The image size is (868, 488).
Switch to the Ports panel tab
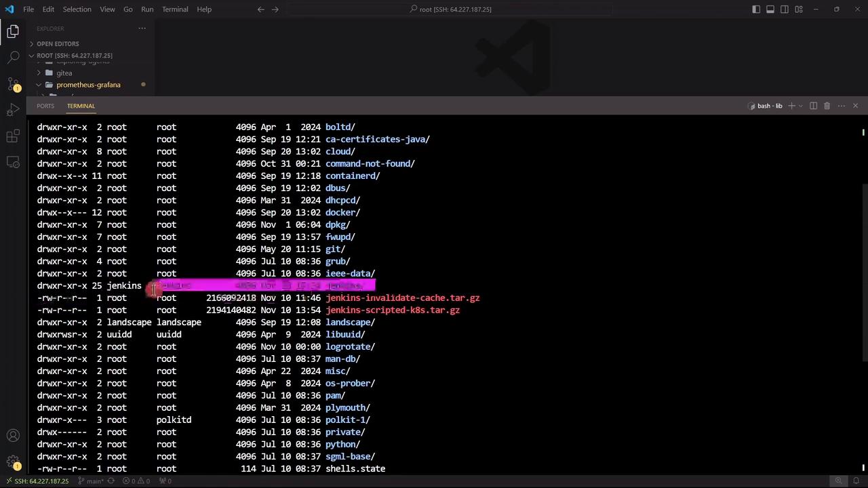[45, 106]
